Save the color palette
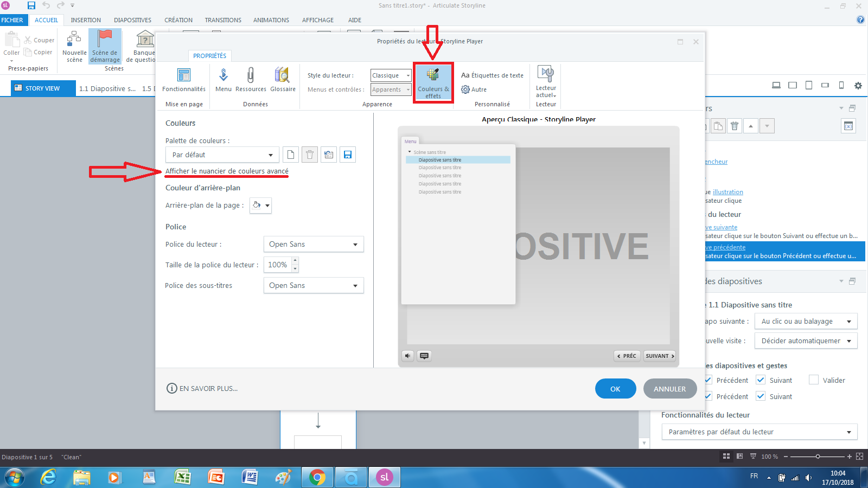Viewport: 868px width, 488px height. (x=348, y=155)
